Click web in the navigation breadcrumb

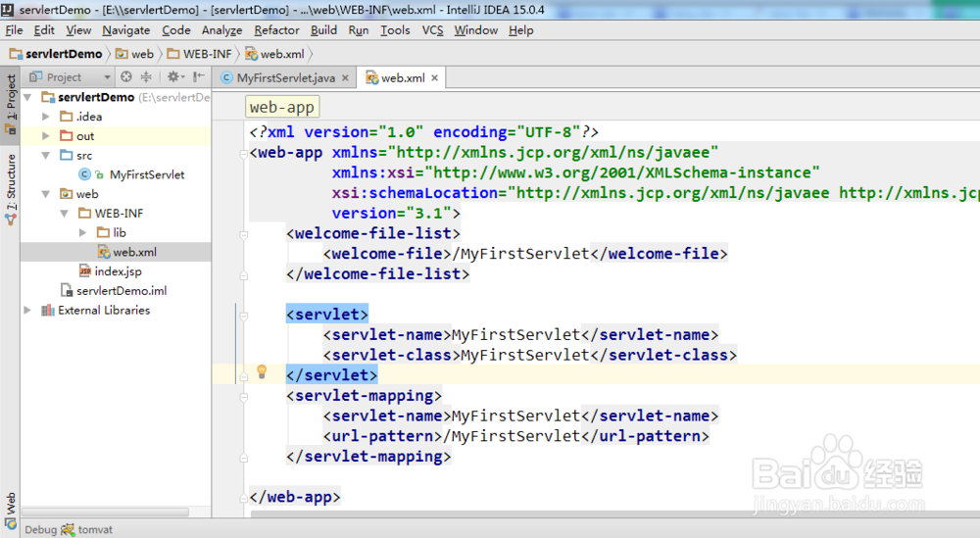[135, 54]
